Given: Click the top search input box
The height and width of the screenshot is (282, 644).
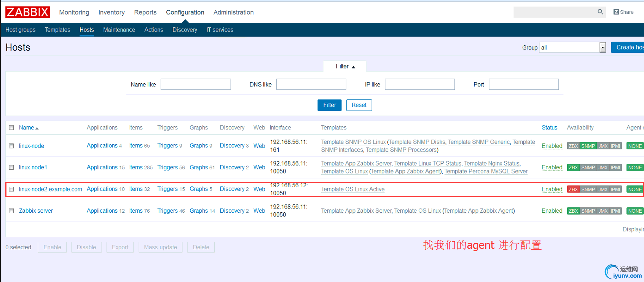Looking at the screenshot, I should pyautogui.click(x=555, y=12).
